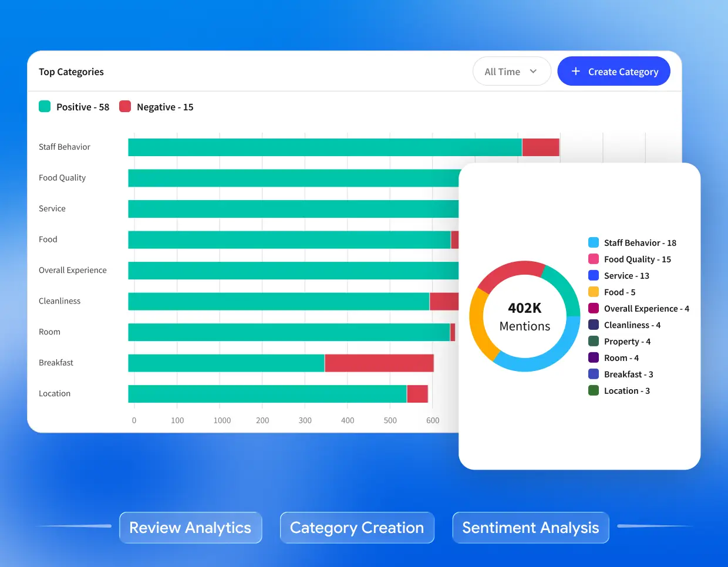Image resolution: width=728 pixels, height=567 pixels.
Task: Click the Food Quality - 15 legend swatch
Action: tap(594, 259)
